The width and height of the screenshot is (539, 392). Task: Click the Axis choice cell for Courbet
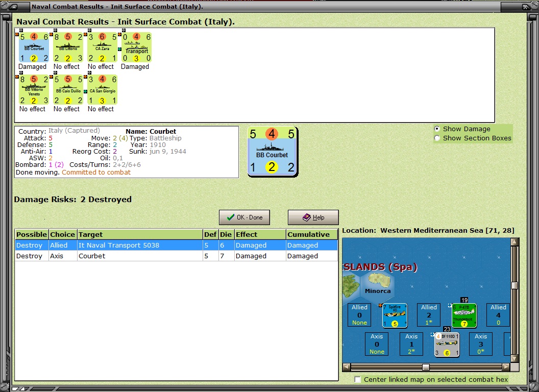click(x=63, y=256)
